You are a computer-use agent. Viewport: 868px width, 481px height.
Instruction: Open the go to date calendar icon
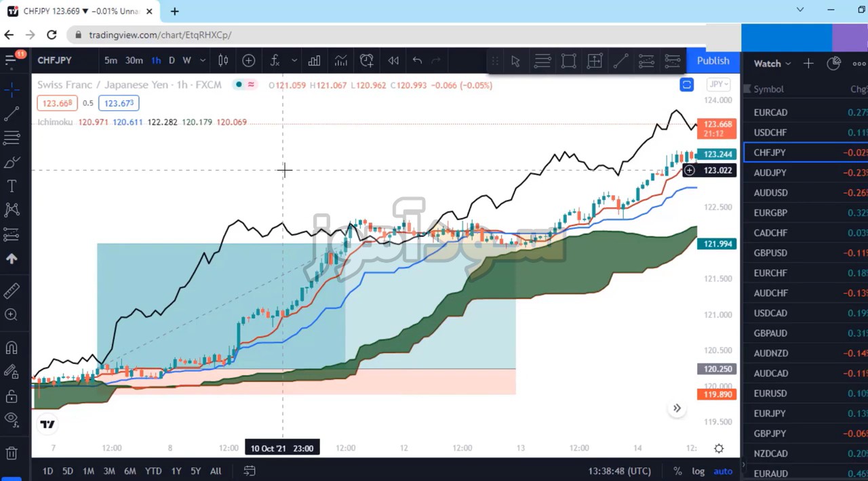250,471
